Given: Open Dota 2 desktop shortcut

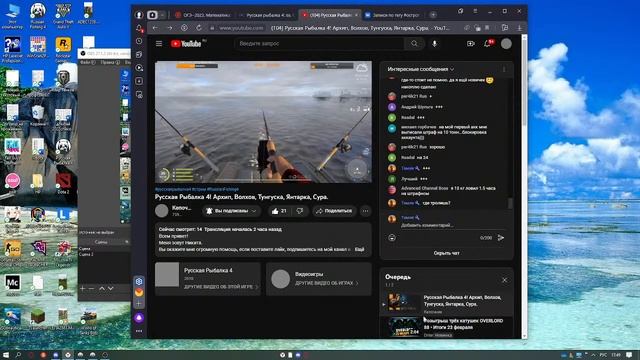Looking at the screenshot, I should click(x=63, y=183).
